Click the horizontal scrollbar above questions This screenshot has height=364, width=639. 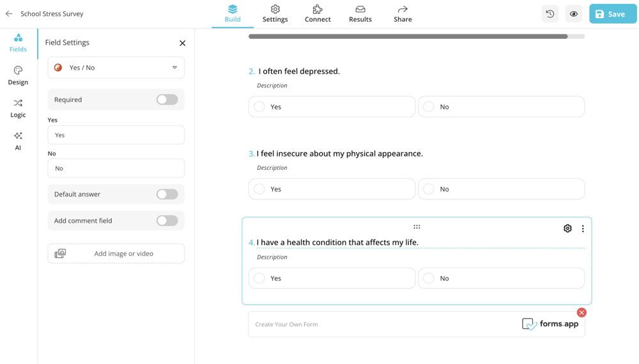tap(417, 36)
